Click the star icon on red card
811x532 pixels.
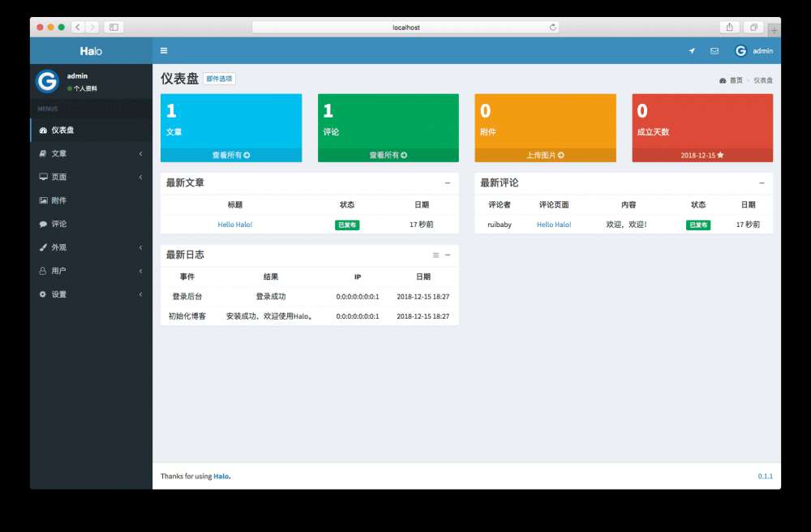pyautogui.click(x=720, y=155)
